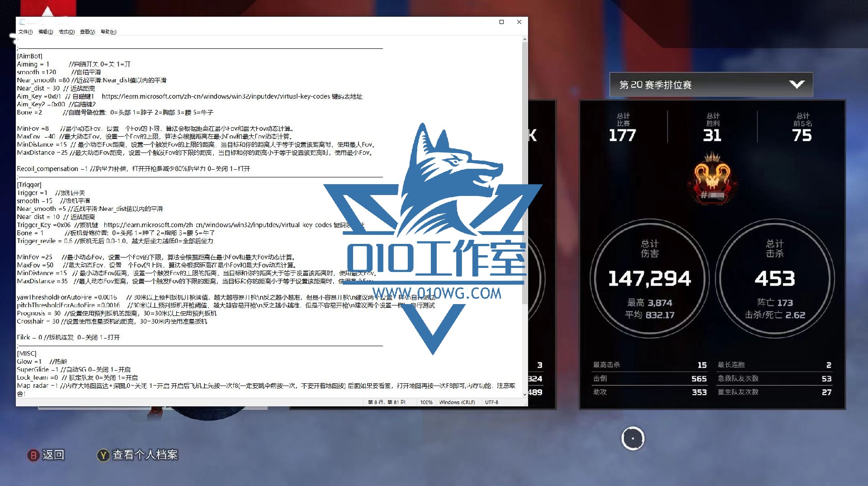Click the UTF-8 encoding status entry
This screenshot has height=486, width=868.
click(x=491, y=402)
